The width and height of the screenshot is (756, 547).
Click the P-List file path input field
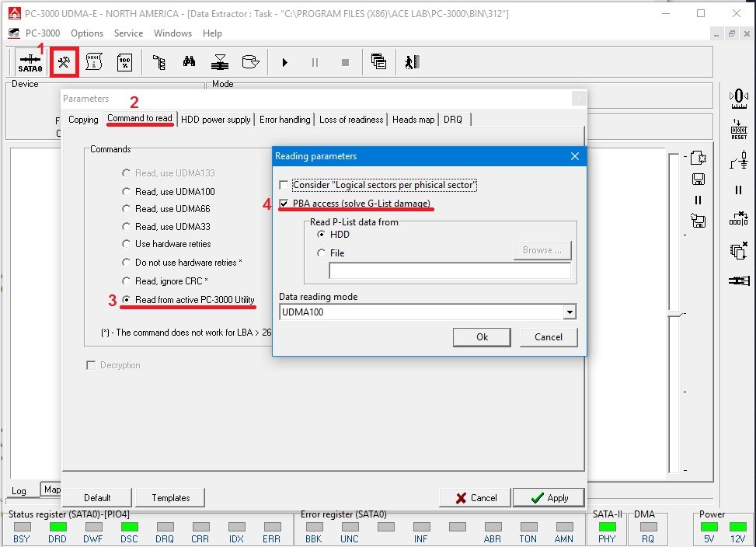(449, 270)
